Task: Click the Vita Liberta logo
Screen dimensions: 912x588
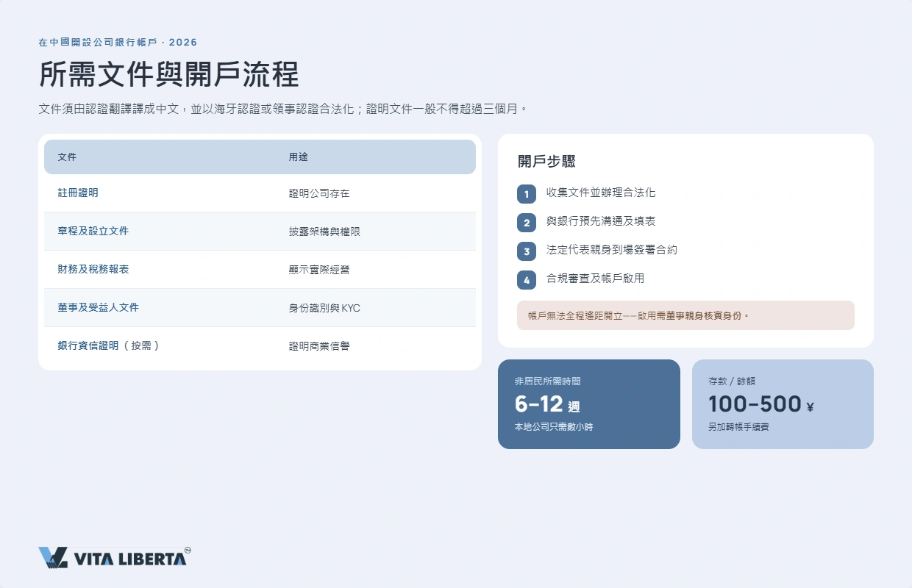Action: pos(115,557)
